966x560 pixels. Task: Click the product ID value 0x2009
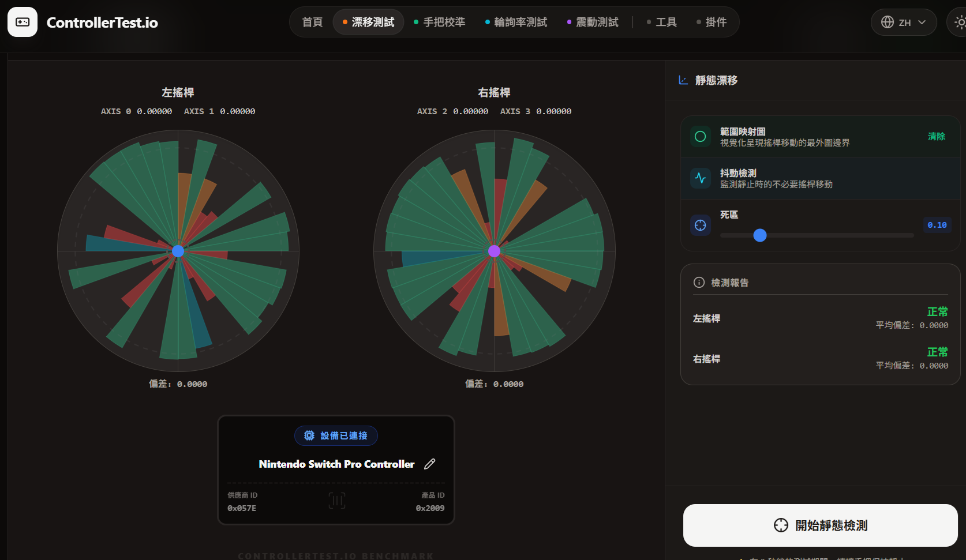point(430,508)
